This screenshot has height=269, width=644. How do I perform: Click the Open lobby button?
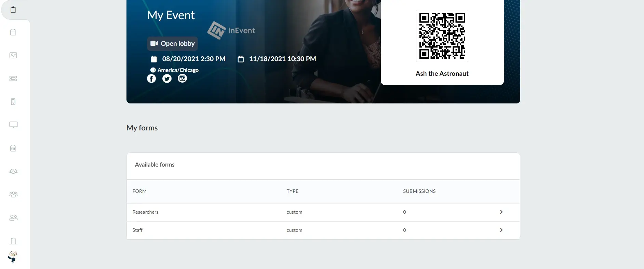point(173,43)
